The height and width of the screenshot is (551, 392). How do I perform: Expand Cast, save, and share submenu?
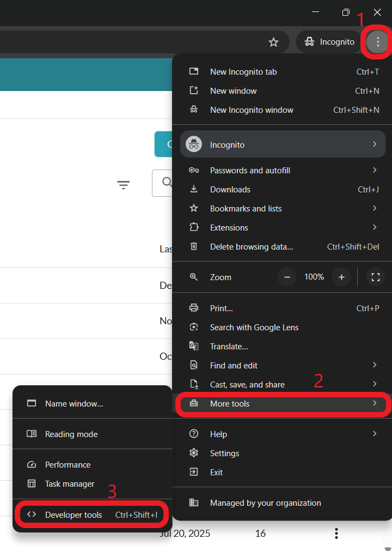(x=283, y=384)
